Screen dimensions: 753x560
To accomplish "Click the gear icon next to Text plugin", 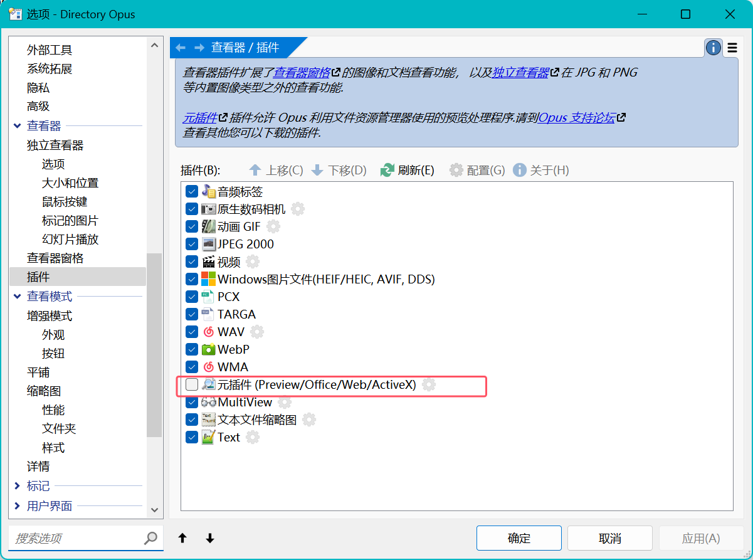I will point(253,437).
